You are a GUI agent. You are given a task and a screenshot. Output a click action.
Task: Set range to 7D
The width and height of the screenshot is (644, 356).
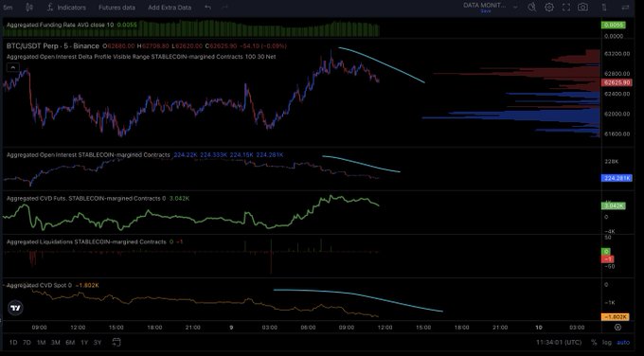(27, 342)
